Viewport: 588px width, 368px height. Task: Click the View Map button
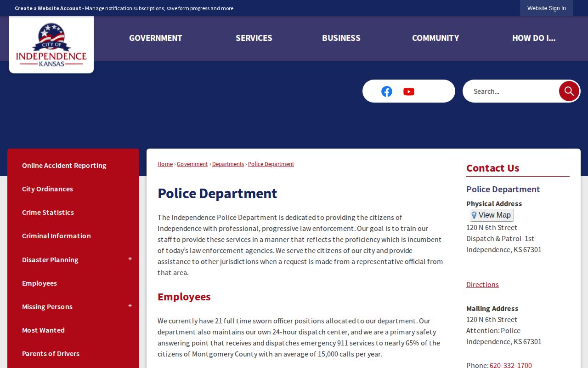point(492,215)
